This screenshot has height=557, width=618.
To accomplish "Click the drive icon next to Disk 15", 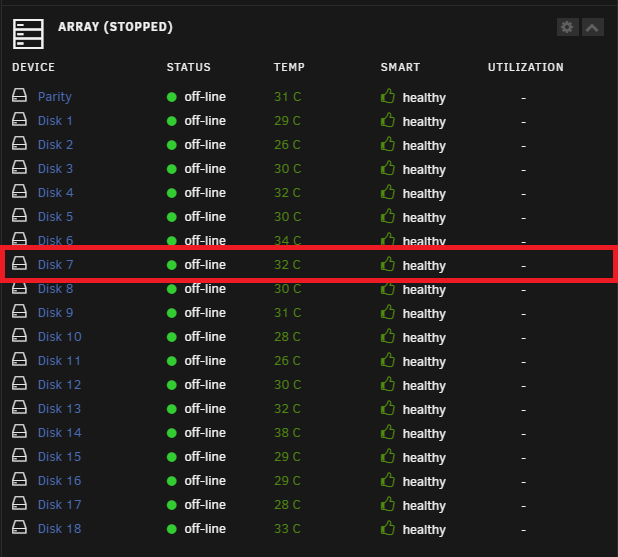I will click(x=19, y=456).
